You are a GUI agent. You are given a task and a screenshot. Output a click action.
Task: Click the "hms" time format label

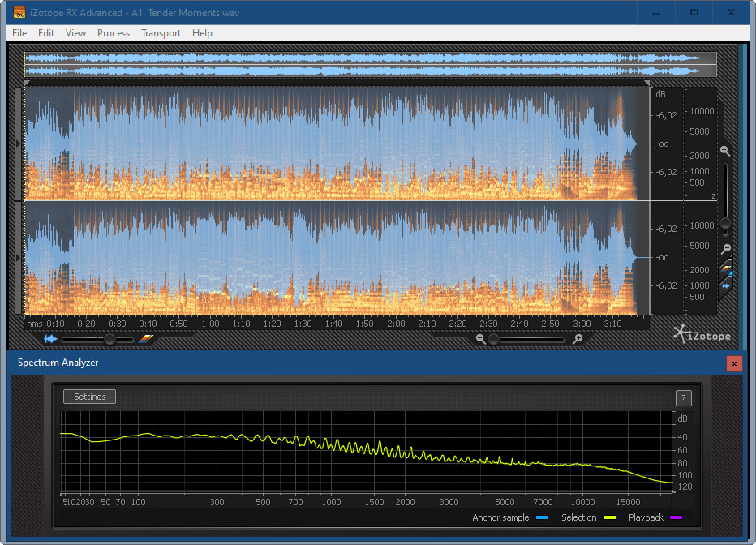[x=35, y=324]
